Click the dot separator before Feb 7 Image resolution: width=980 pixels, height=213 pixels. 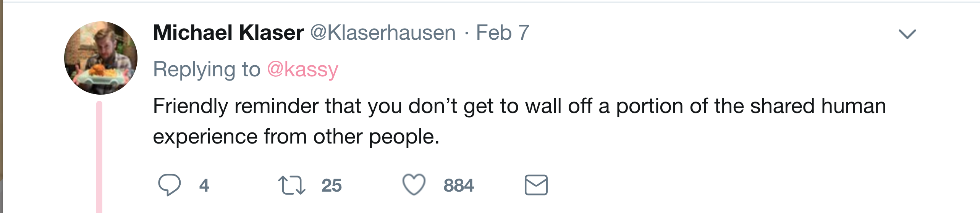(x=466, y=33)
